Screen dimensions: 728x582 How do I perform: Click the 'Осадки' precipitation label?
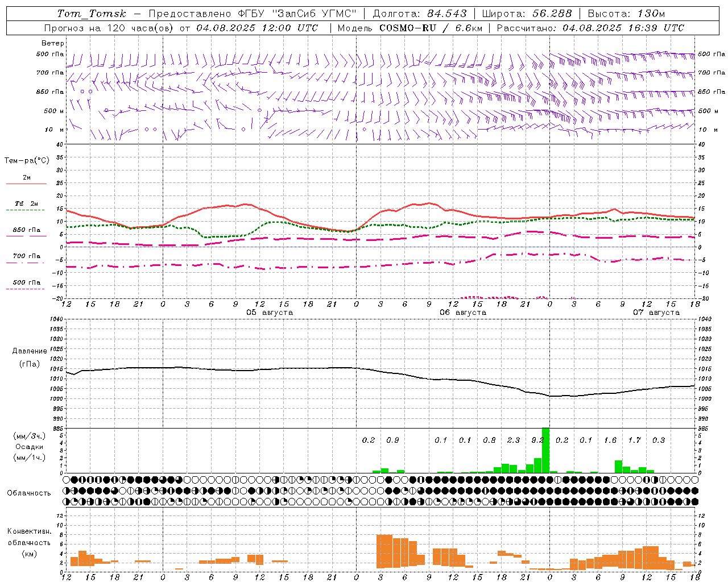click(30, 447)
